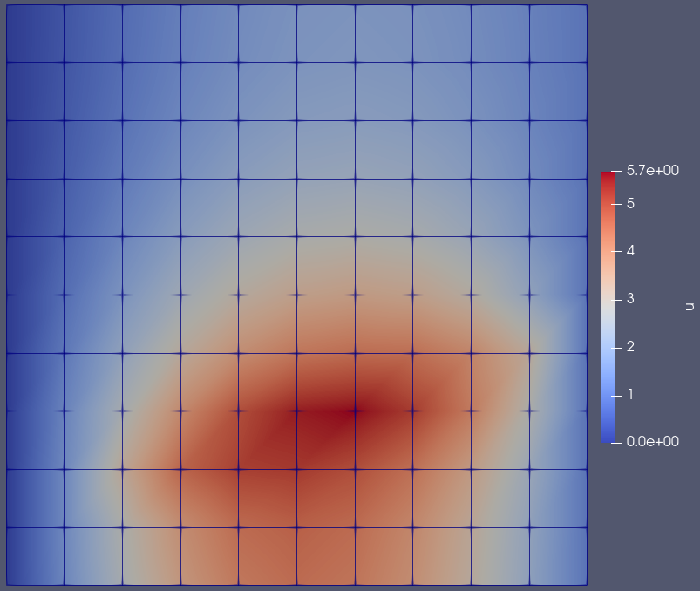Click the legend tick label 5
The width and height of the screenshot is (700, 591).
(629, 203)
